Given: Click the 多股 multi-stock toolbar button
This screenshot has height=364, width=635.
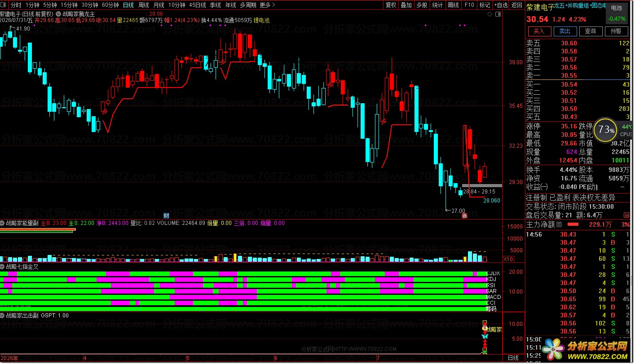Looking at the screenshot, I should pyautogui.click(x=422, y=5).
